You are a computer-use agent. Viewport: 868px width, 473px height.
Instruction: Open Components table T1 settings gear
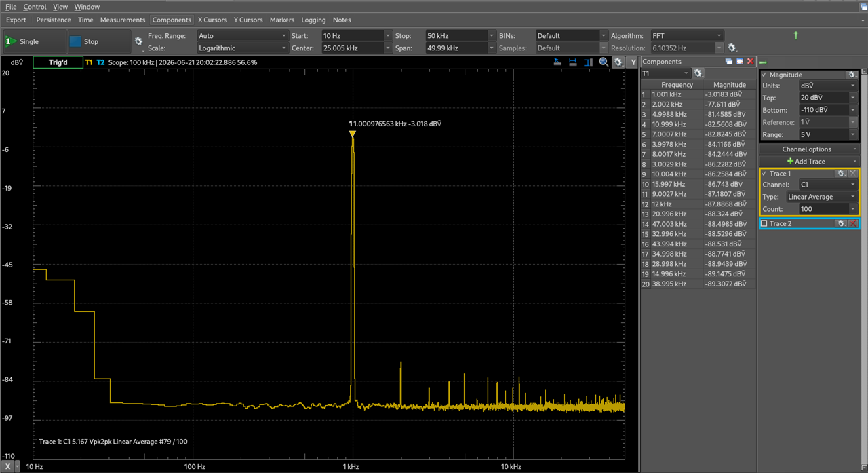click(698, 73)
